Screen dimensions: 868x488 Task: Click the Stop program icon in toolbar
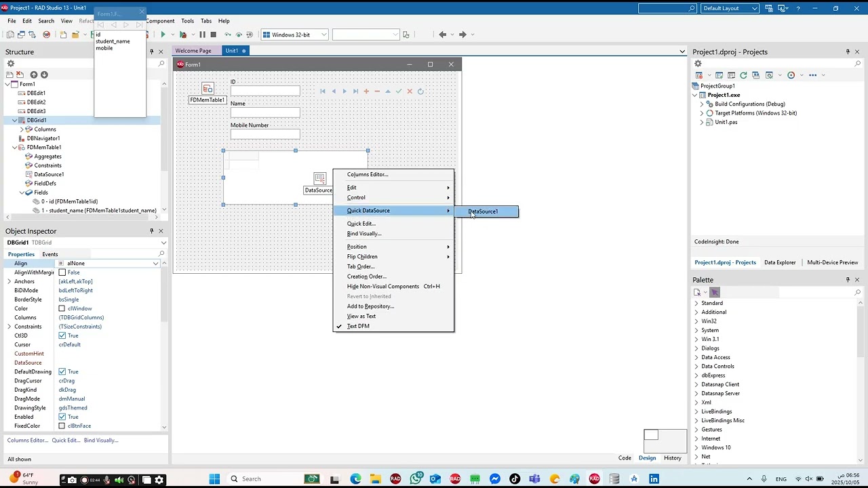213,35
